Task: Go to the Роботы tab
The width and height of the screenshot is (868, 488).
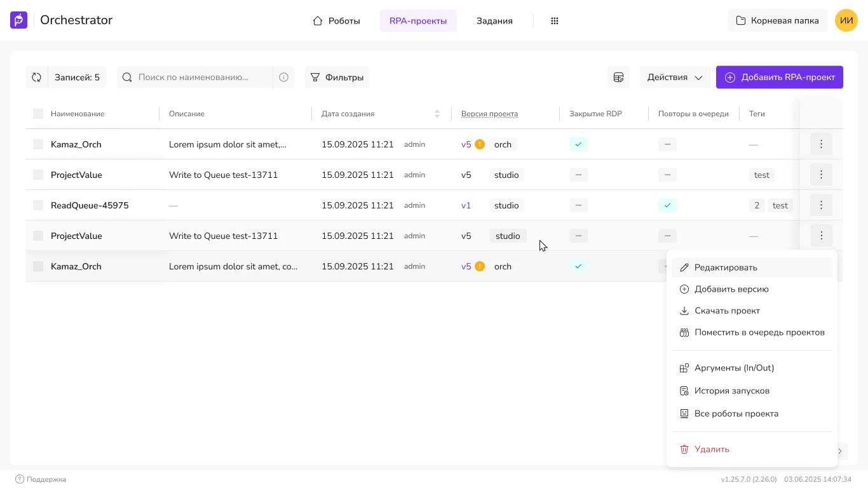Action: (x=337, y=21)
